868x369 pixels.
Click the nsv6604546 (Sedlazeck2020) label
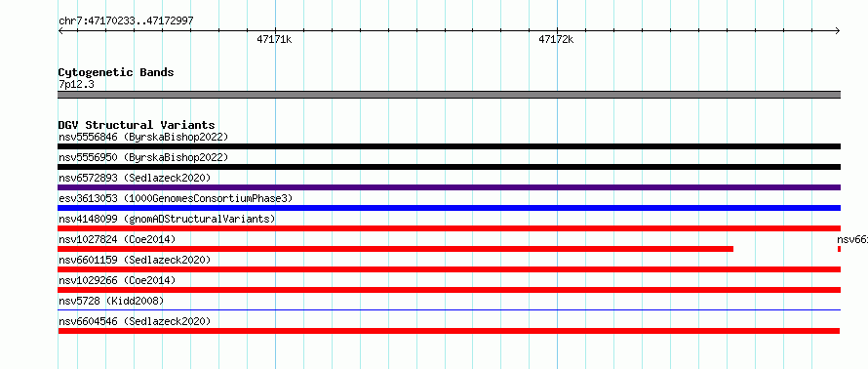coord(135,321)
